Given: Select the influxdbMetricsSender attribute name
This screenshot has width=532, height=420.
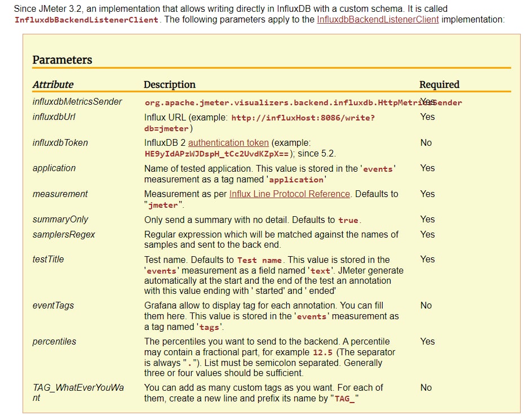Looking at the screenshot, I should pos(77,102).
